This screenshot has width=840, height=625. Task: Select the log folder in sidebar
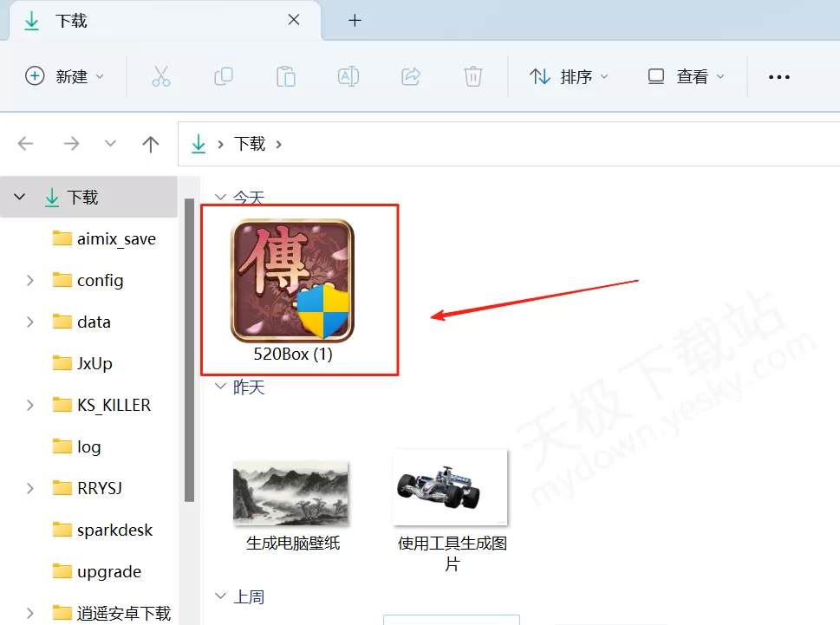coord(89,446)
